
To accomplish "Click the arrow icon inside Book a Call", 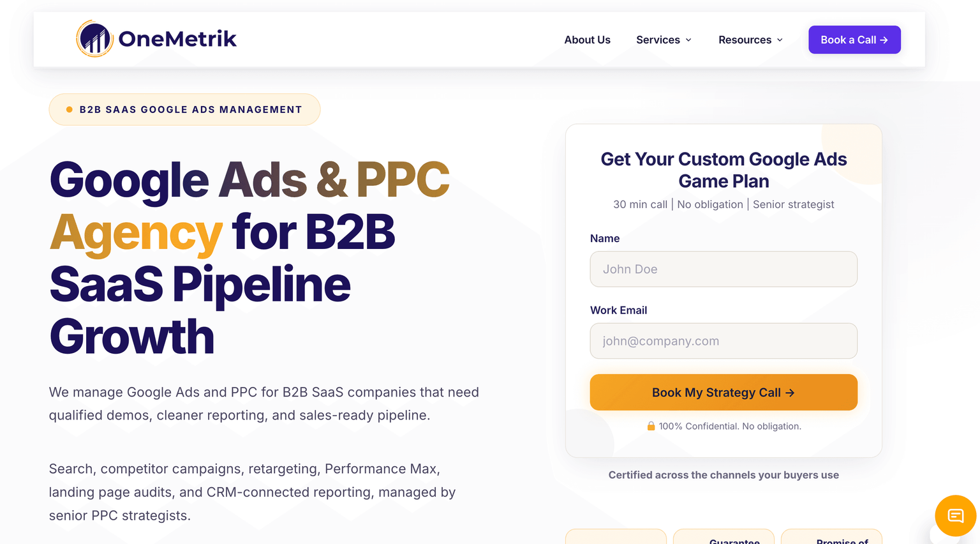I will [x=884, y=40].
